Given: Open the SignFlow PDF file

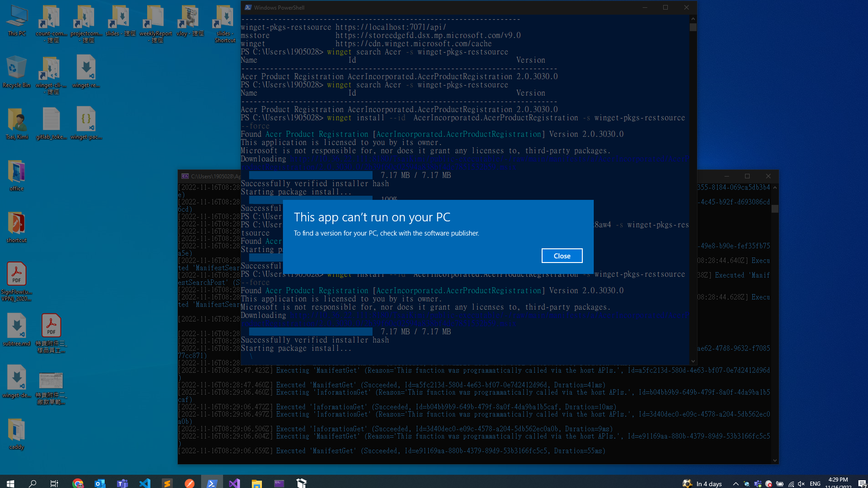Looking at the screenshot, I should pyautogui.click(x=16, y=281).
